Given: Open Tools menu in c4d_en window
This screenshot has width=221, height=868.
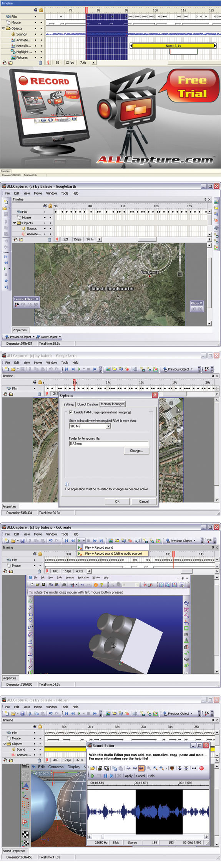Looking at the screenshot, I should coord(65,707).
